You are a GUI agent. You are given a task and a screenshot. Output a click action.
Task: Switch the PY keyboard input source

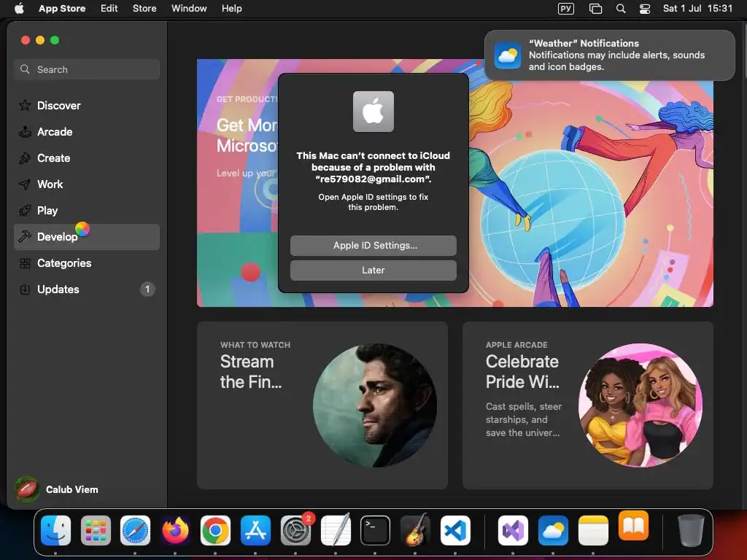click(x=566, y=8)
